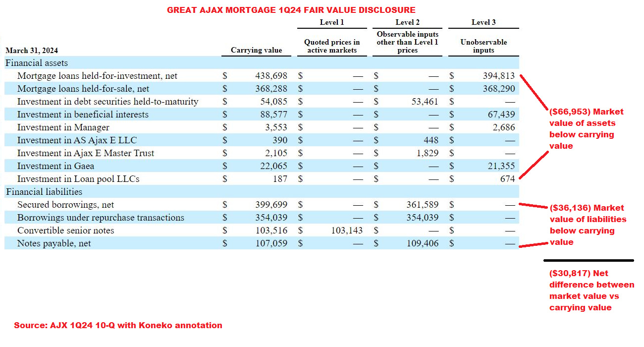
Task: Click Level 3 value 368,290
Action: pyautogui.click(x=499, y=89)
